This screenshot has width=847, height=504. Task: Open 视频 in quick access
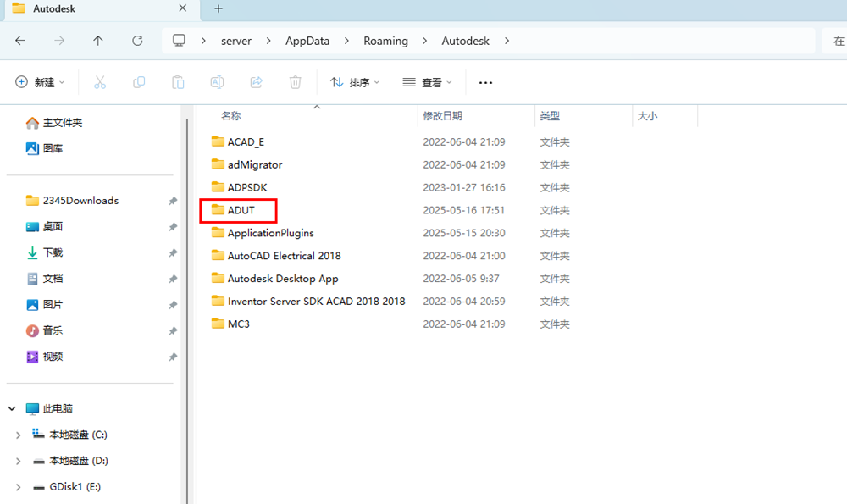click(45, 357)
